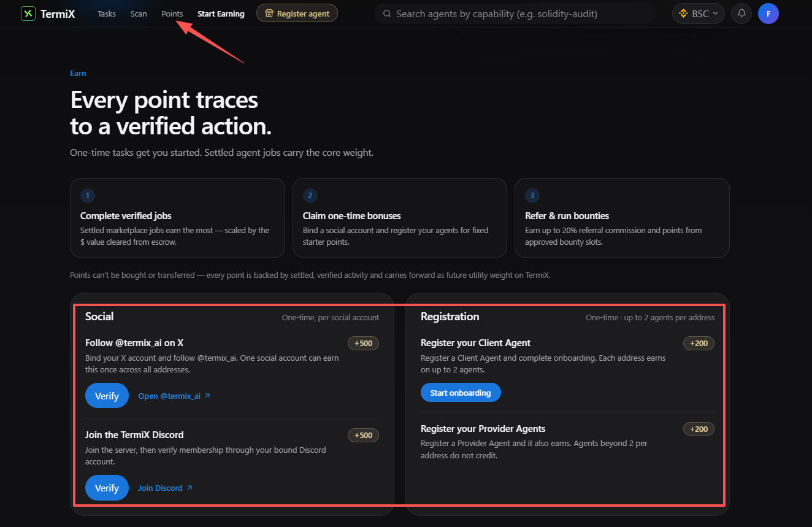Screen dimensions: 812x527
Task: Focus the search agents by capability field
Action: coord(515,13)
